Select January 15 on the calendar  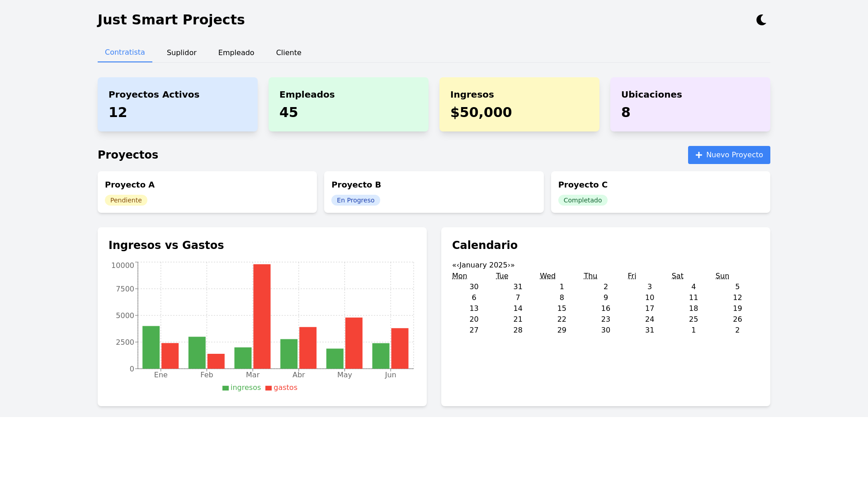click(x=561, y=308)
